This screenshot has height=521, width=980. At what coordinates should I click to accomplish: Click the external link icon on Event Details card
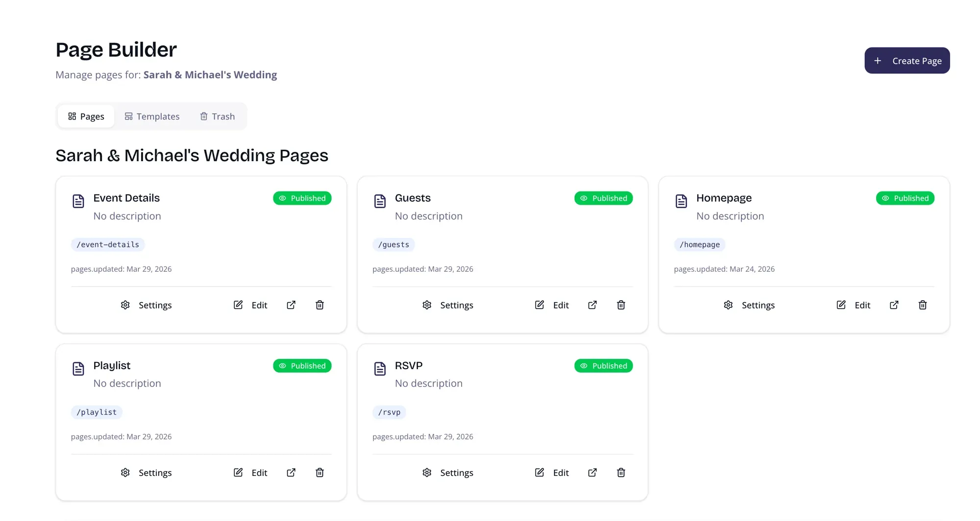(x=291, y=305)
